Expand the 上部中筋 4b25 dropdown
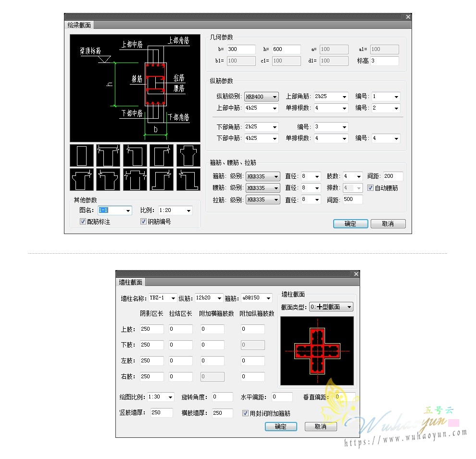 tap(262, 108)
